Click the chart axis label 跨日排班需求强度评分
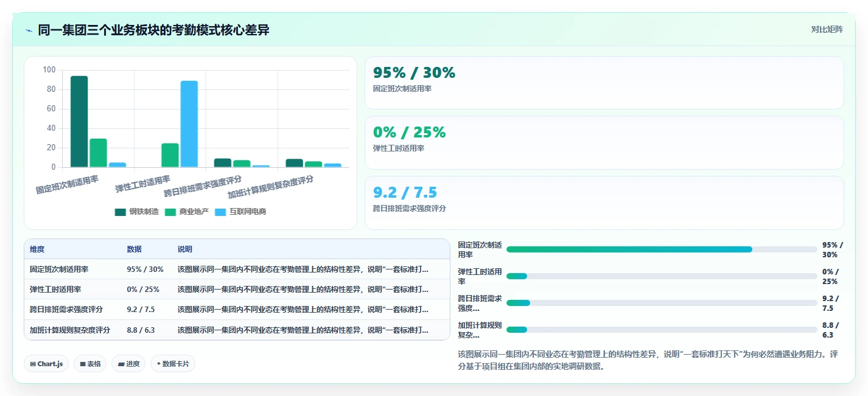This screenshot has height=396, width=868. click(203, 186)
